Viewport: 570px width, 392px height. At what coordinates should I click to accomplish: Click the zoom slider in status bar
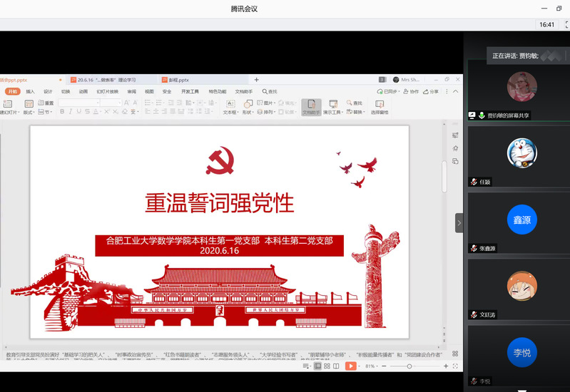[409, 366]
